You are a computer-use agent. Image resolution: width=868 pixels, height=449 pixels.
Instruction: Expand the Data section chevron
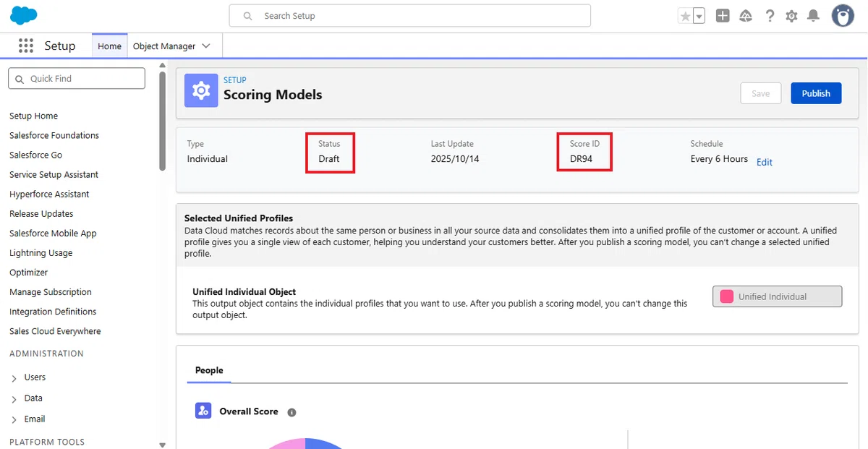(x=14, y=399)
